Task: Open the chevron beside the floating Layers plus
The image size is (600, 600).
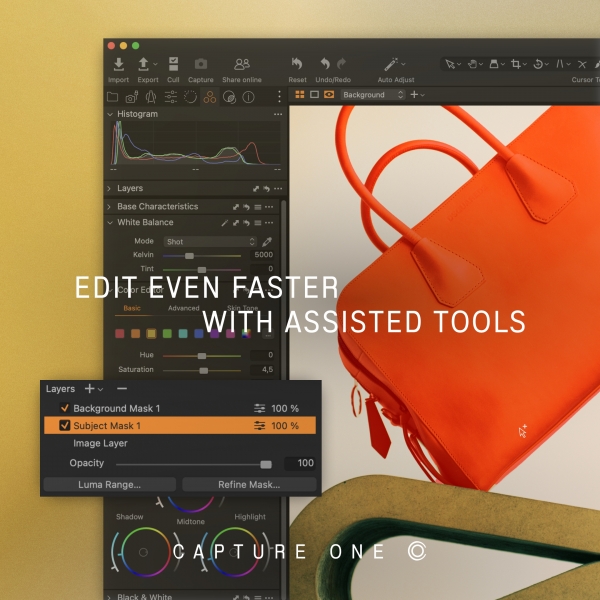Action: 100,389
